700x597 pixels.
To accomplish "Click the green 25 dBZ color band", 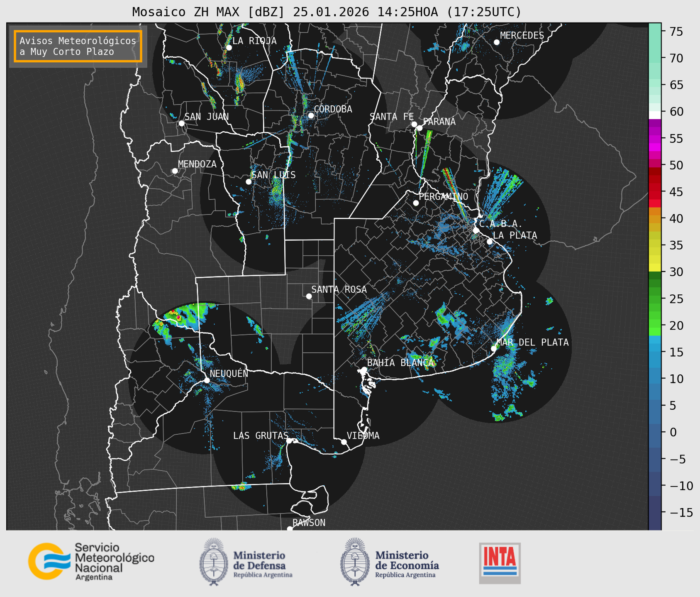I will [654, 299].
